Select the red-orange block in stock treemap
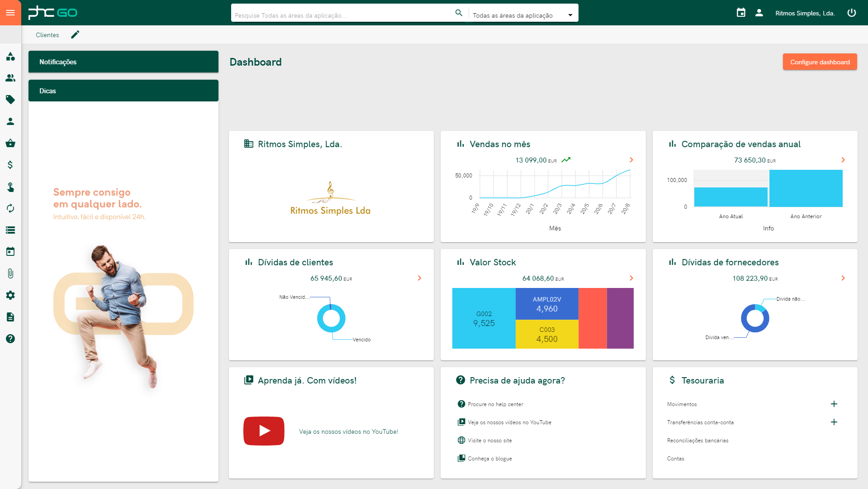This screenshot has height=489, width=868. click(593, 318)
